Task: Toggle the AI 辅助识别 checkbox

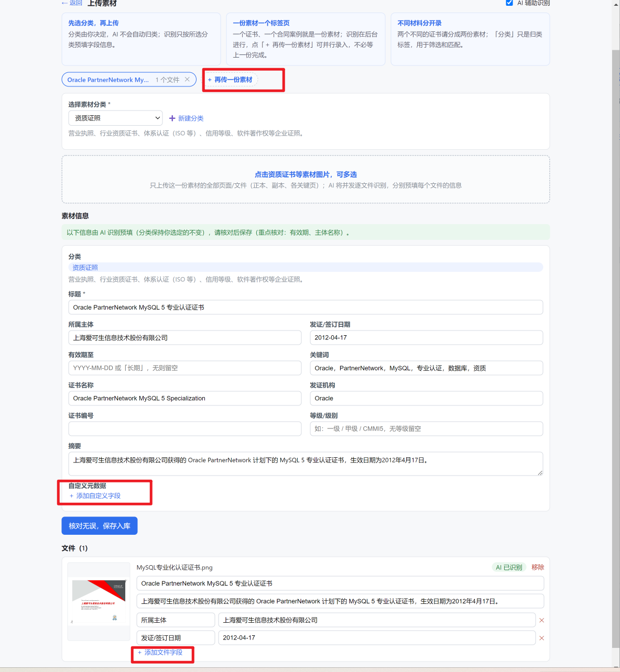Action: pos(509,3)
